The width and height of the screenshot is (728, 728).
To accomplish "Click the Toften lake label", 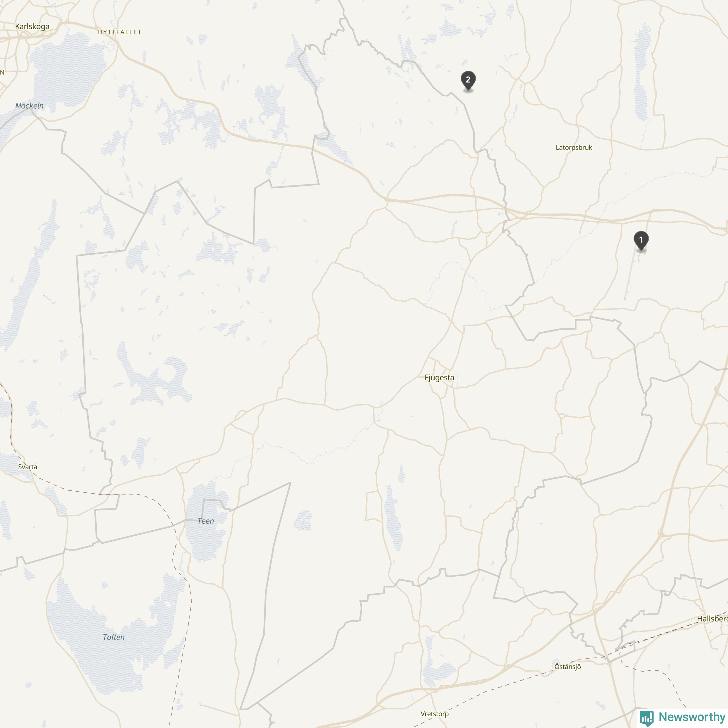I will (113, 637).
